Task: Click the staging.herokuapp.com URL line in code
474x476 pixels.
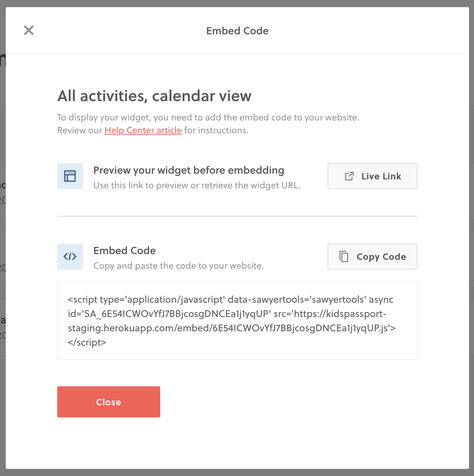Action: click(x=232, y=328)
